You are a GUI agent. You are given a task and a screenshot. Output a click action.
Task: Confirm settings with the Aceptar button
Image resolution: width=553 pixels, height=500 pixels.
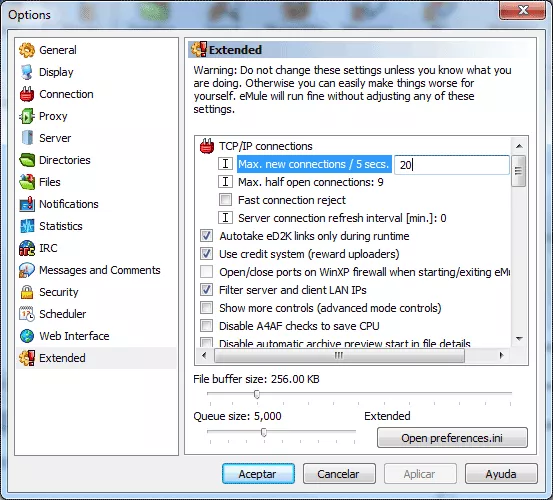pyautogui.click(x=258, y=474)
